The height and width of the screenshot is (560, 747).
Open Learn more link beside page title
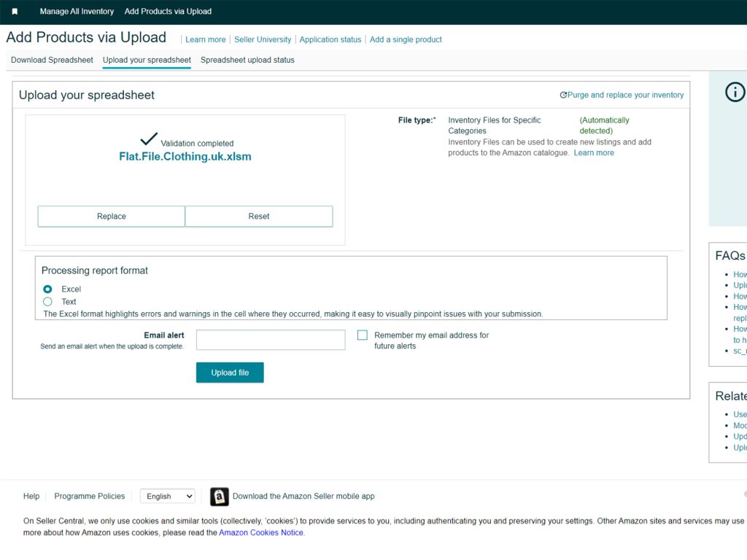click(206, 39)
